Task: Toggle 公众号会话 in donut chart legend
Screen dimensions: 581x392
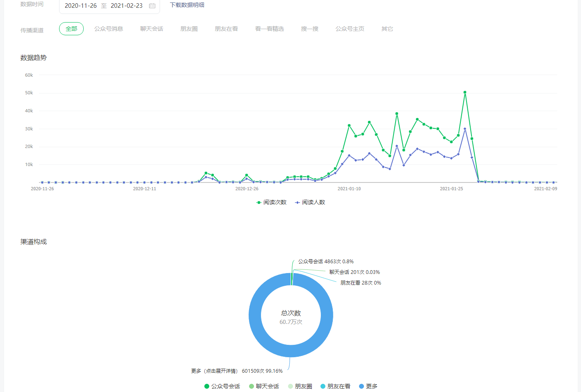Action: [222, 386]
